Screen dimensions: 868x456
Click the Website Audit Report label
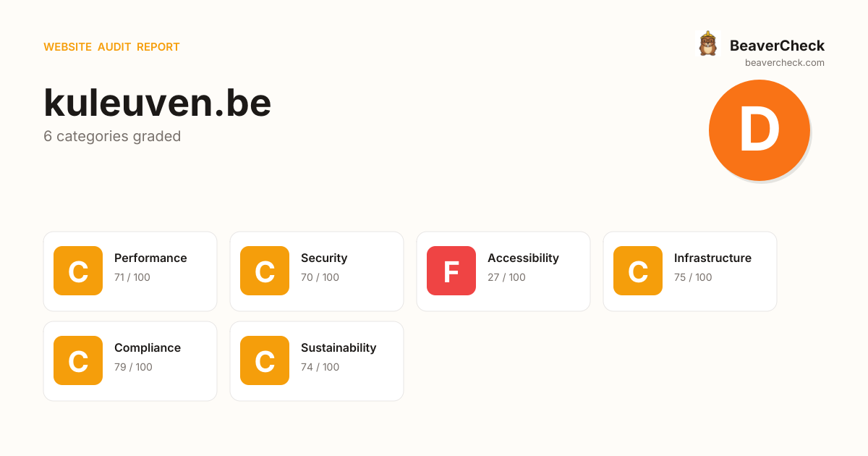(x=111, y=47)
